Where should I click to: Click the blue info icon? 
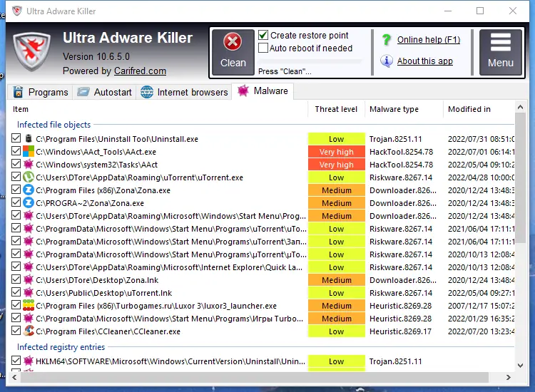[x=387, y=61]
